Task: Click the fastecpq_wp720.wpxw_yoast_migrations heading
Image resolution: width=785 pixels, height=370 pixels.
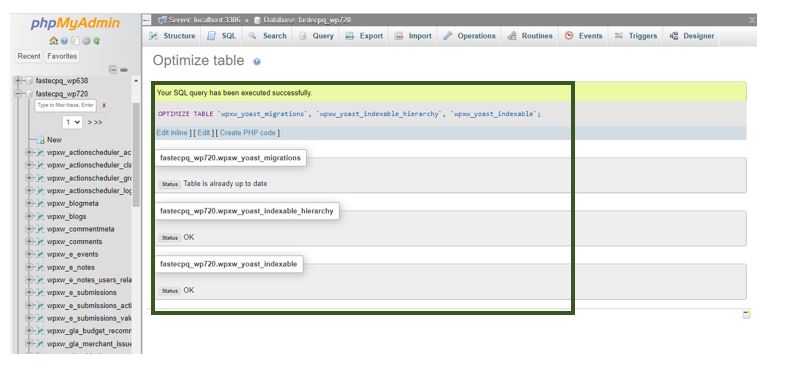Action: [x=230, y=158]
